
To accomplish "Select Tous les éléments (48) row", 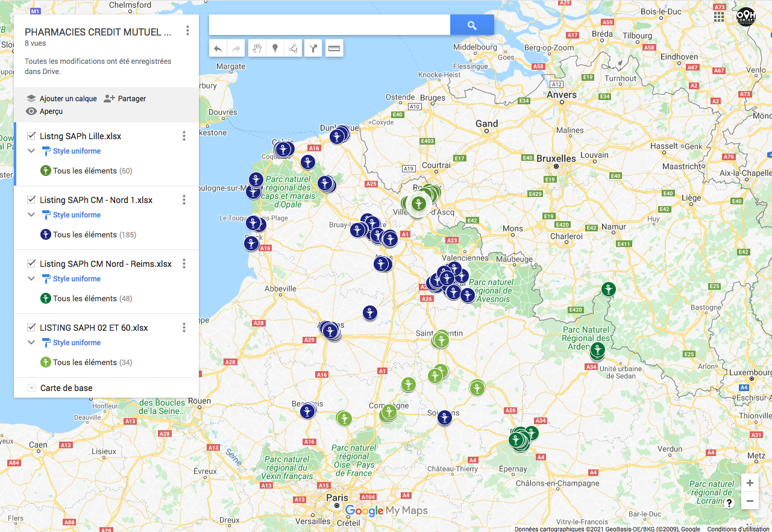I will tap(106, 298).
